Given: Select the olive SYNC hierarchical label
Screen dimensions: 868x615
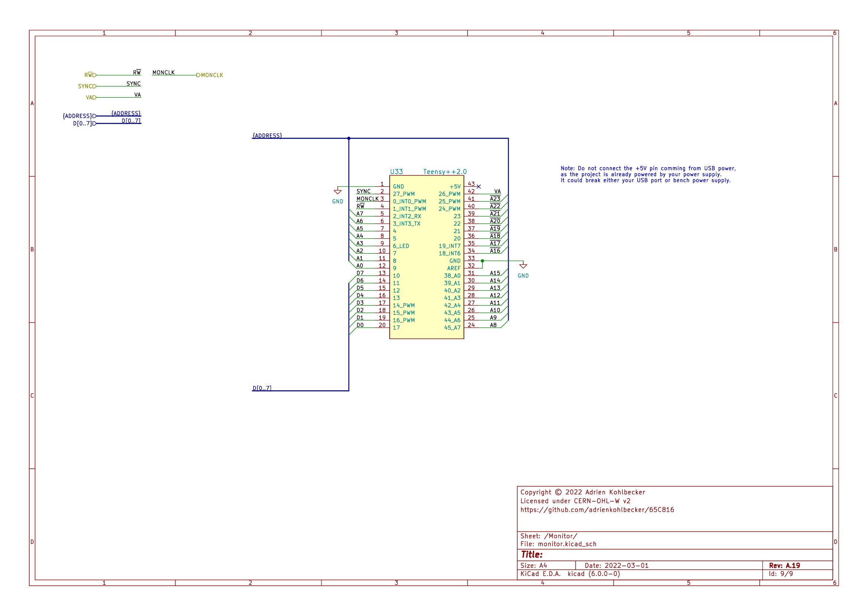Looking at the screenshot, I should 87,86.
